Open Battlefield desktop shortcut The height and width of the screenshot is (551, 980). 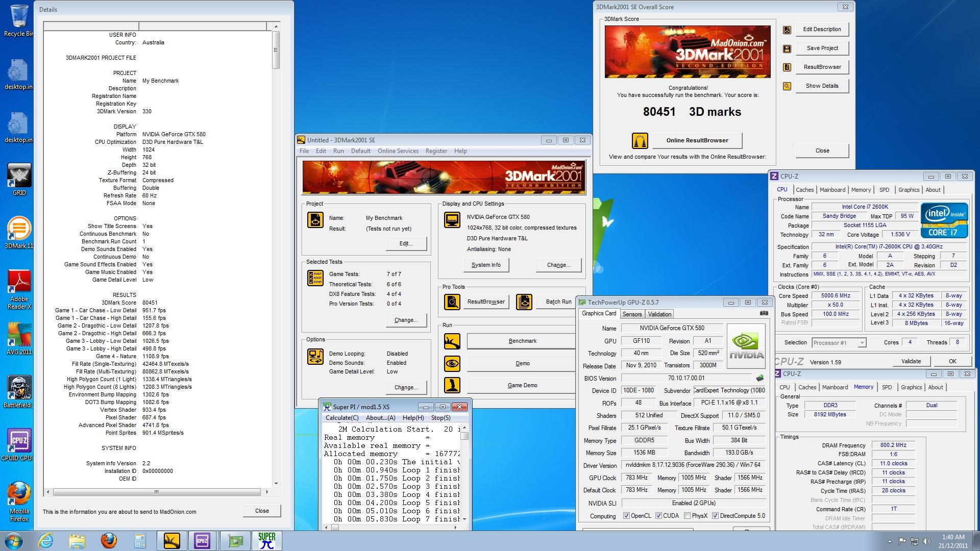[x=19, y=391]
